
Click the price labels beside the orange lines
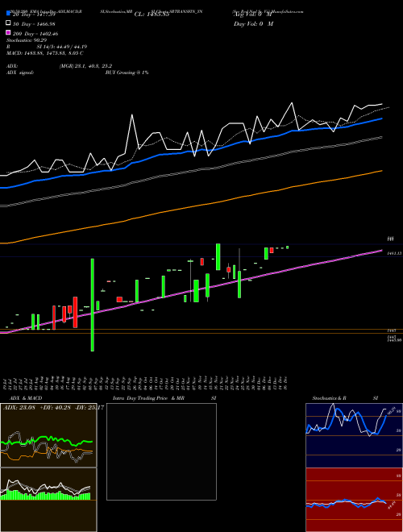tap(394, 335)
